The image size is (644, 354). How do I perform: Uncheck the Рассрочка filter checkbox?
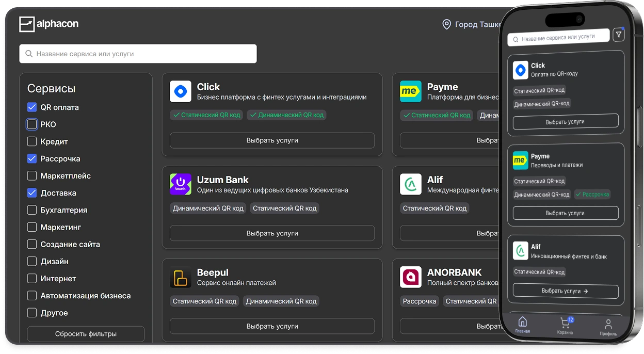[32, 158]
